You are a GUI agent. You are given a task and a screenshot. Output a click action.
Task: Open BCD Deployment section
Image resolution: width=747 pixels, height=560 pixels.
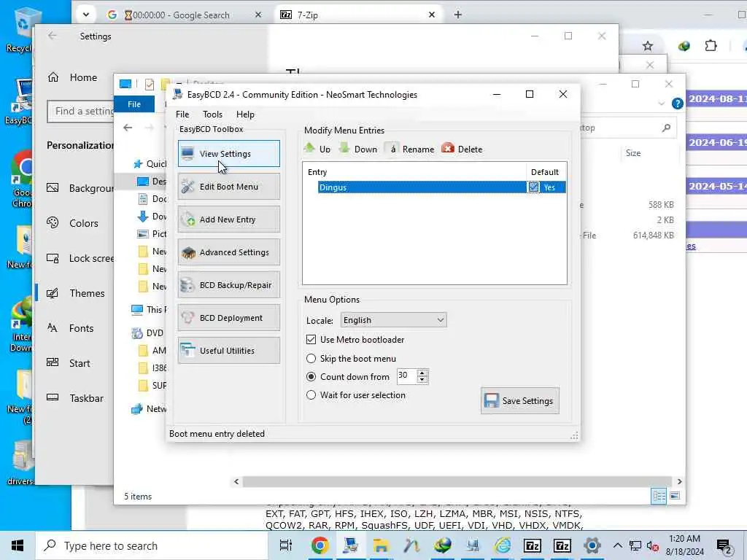pos(228,318)
